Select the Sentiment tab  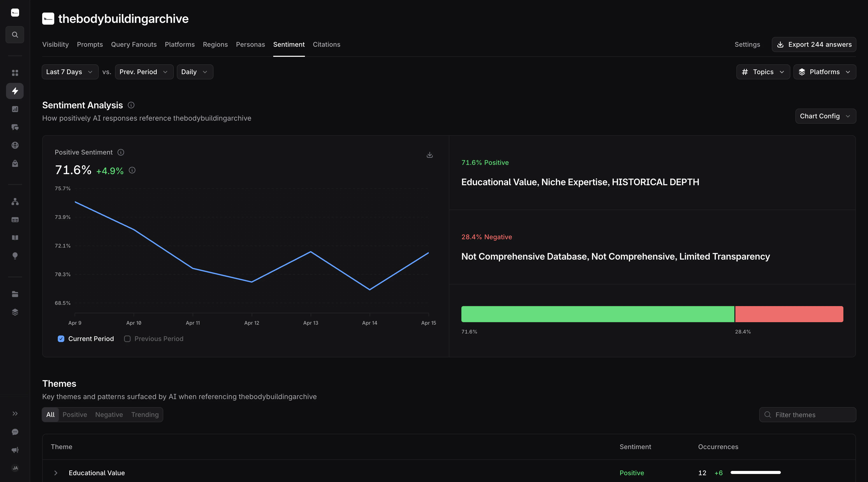coord(289,44)
